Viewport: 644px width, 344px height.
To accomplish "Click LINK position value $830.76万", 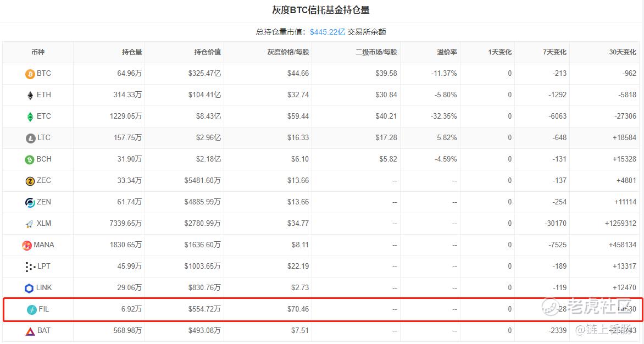I will point(204,287).
